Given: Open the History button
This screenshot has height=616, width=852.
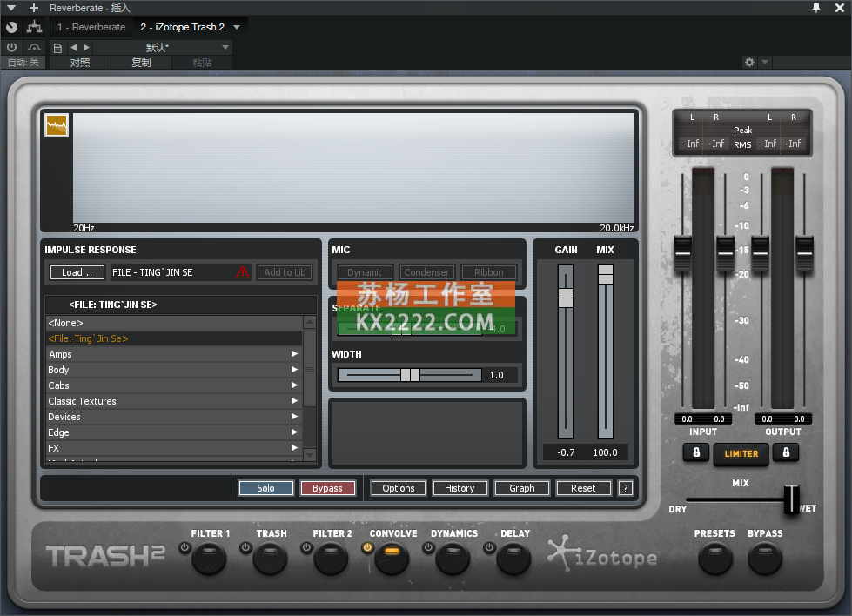Looking at the screenshot, I should click(x=460, y=488).
